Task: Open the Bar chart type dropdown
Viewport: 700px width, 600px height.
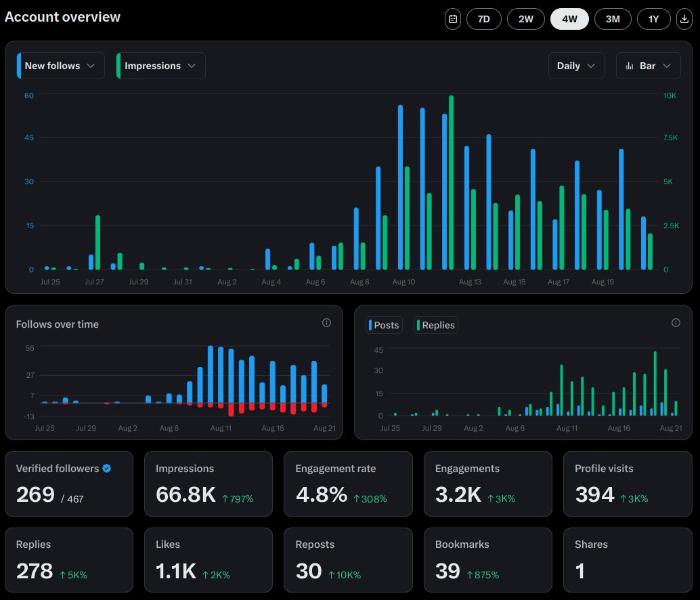Action: click(649, 66)
